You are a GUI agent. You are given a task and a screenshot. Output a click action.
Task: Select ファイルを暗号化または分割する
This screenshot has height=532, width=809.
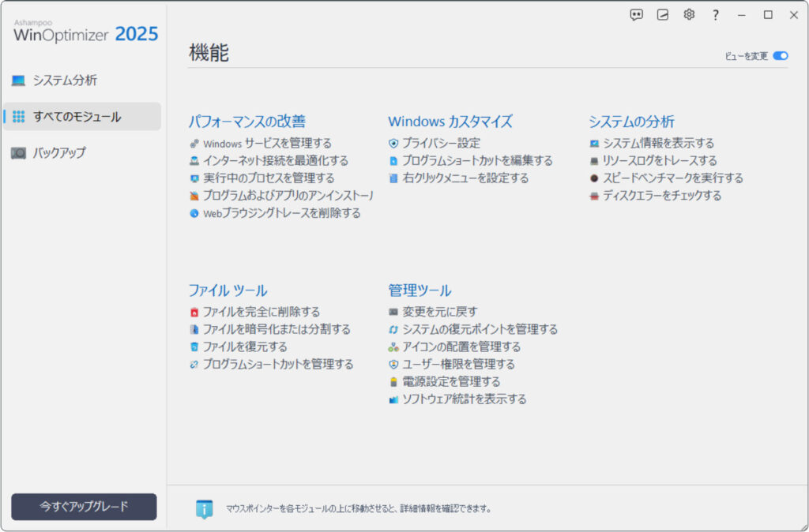click(x=277, y=329)
